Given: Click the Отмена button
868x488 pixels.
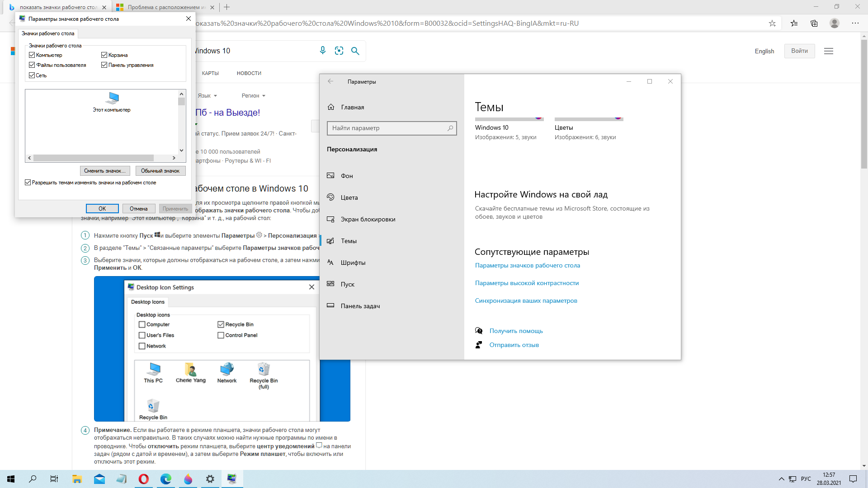Looking at the screenshot, I should pyautogui.click(x=139, y=209).
